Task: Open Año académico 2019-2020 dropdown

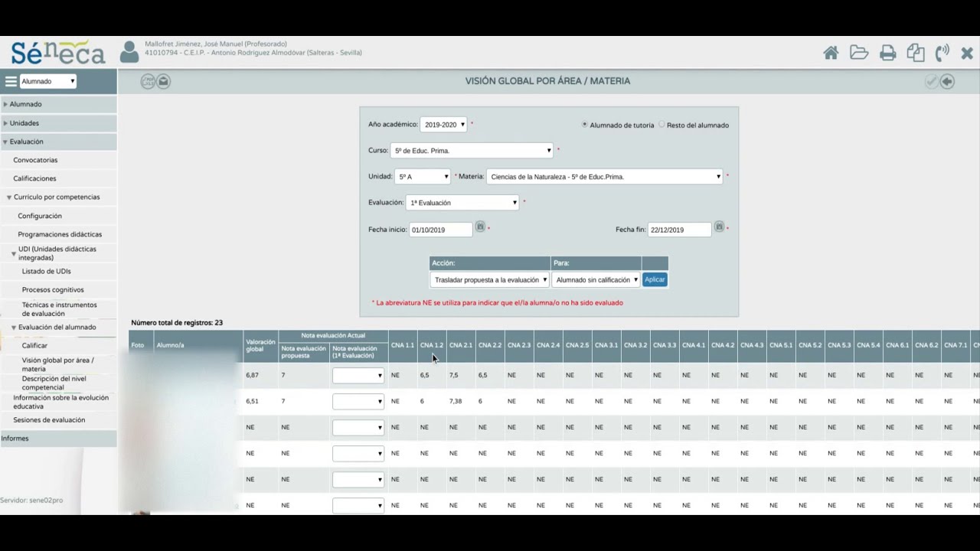Action: (443, 125)
